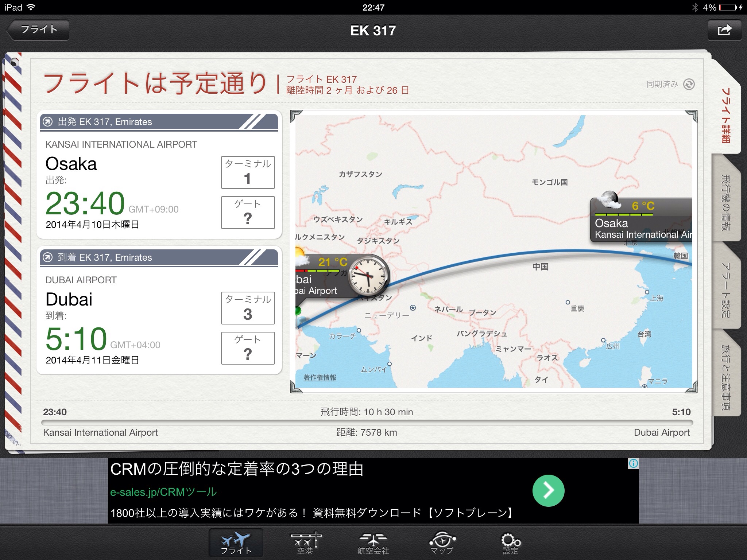Select the フライト詳細 side tab
Image resolution: width=747 pixels, height=560 pixels.
(x=726, y=115)
